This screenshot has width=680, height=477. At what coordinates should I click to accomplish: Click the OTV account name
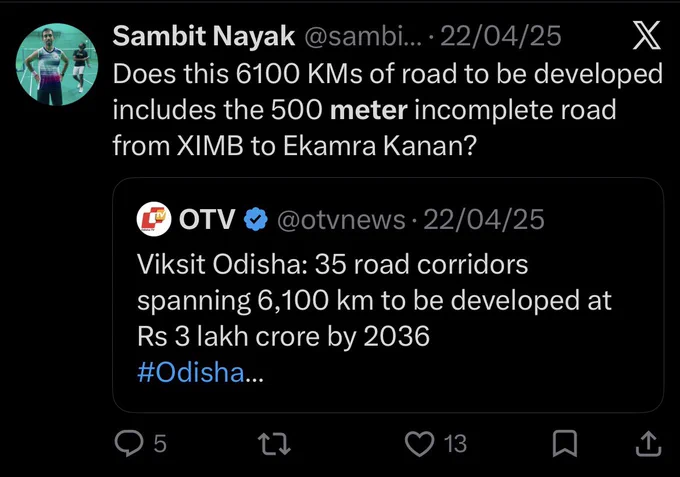pyautogui.click(x=207, y=219)
